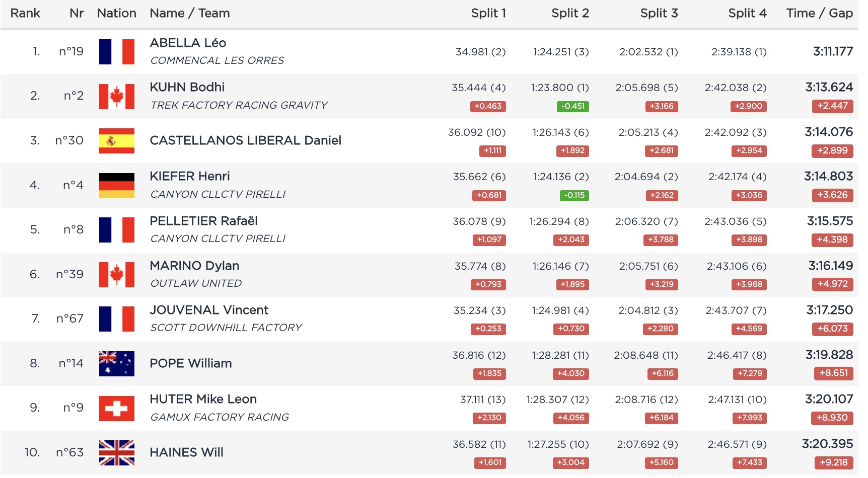Open rider ABELLA Léo's name

[x=188, y=43]
